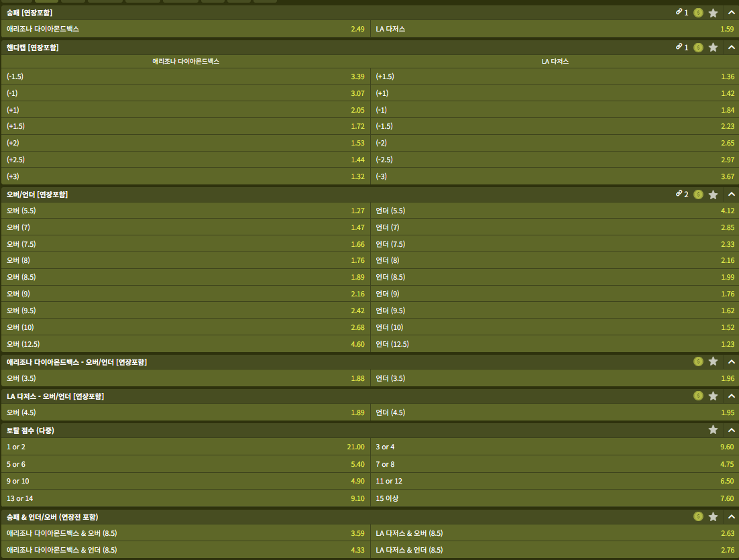This screenshot has width=739, height=560.
Task: Collapse the 토탈 점수 (다중) section
Action: coord(732,430)
